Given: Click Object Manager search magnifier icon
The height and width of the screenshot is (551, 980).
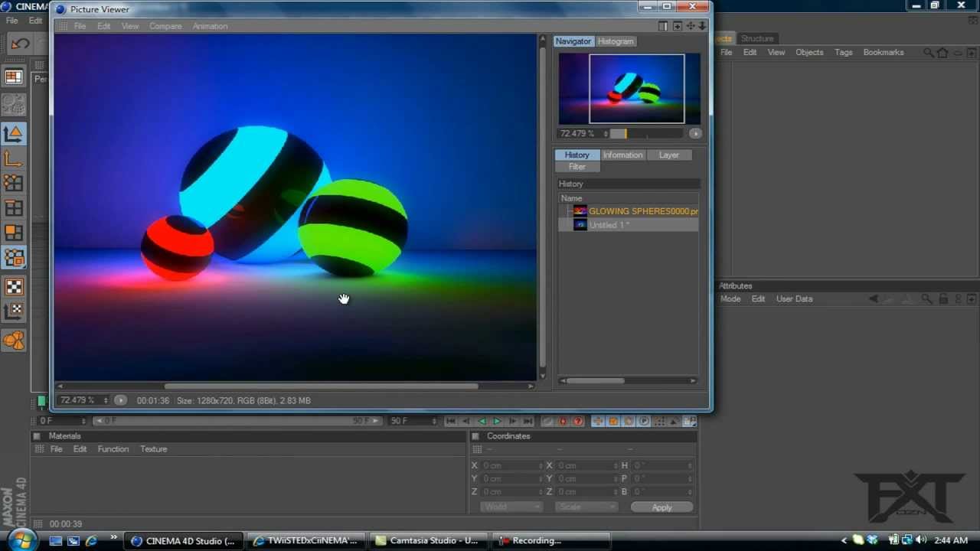Looking at the screenshot, I should [928, 53].
